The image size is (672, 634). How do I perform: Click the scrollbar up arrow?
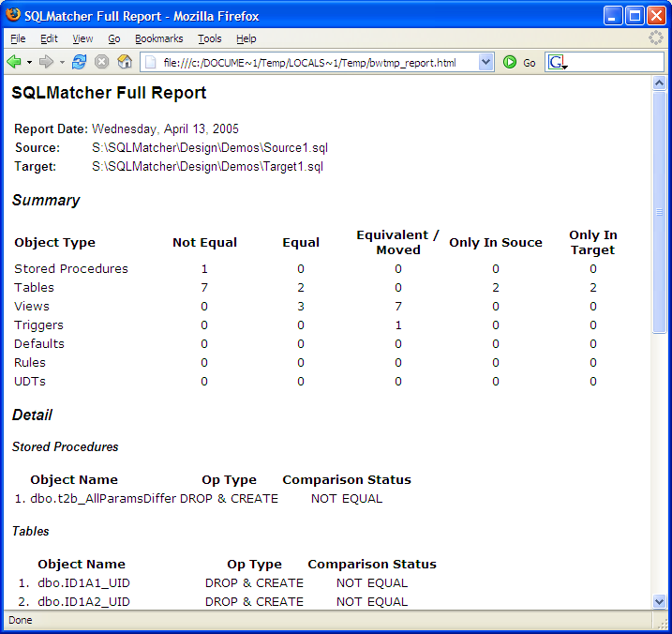659,83
